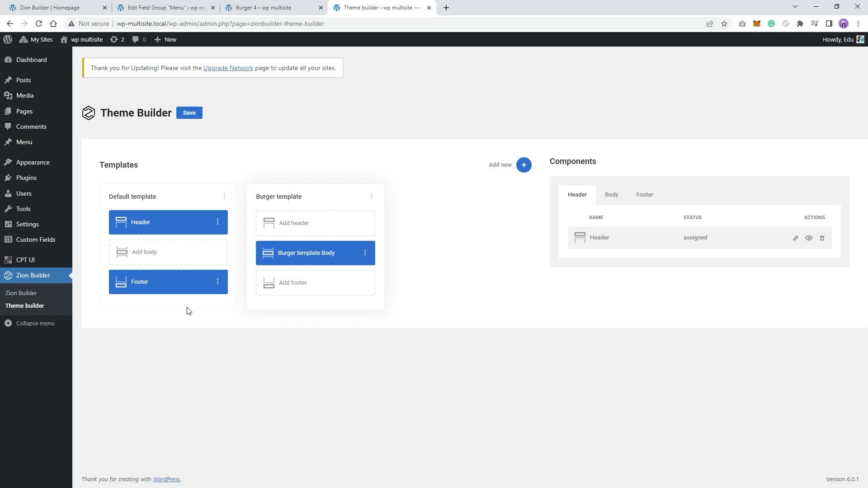Click the blue Add new template plus button
868x488 pixels.
coord(524,165)
